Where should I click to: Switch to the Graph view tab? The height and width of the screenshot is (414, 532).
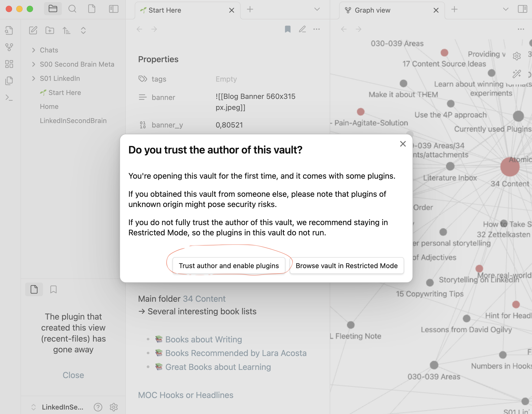tap(372, 10)
